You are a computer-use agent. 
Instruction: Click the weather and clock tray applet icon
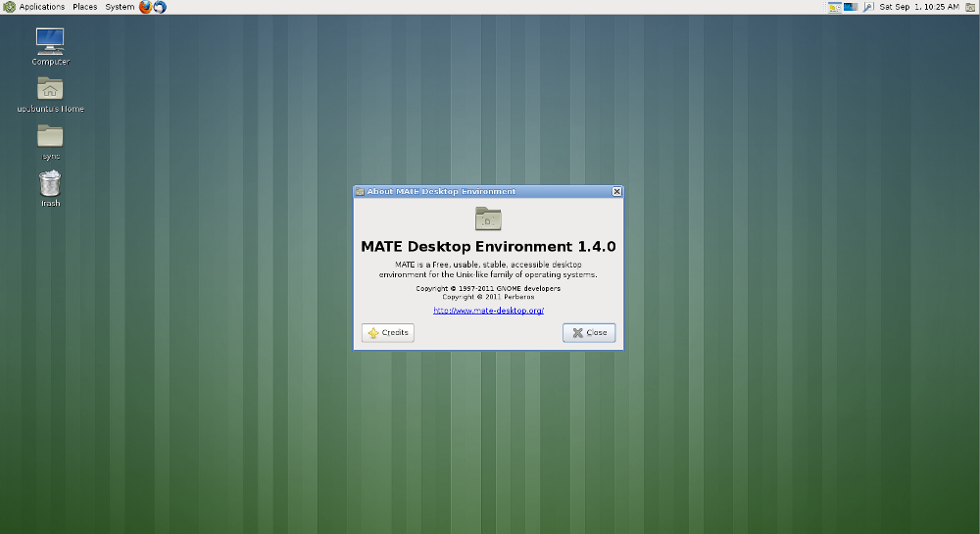coord(834,7)
